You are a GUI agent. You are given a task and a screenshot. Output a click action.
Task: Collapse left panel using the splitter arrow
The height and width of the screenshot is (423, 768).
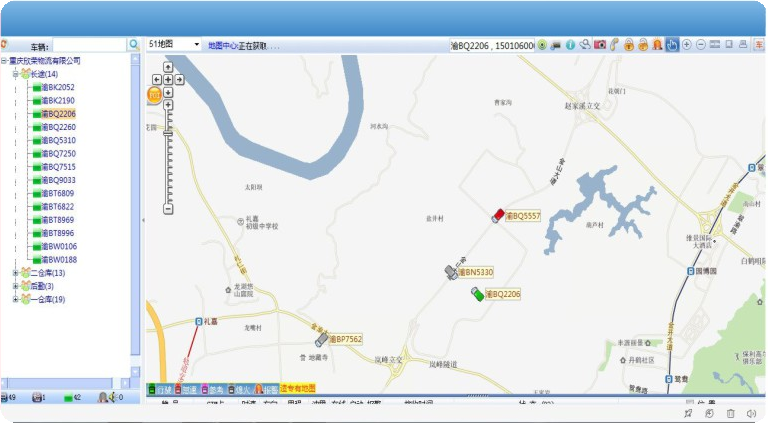click(143, 220)
